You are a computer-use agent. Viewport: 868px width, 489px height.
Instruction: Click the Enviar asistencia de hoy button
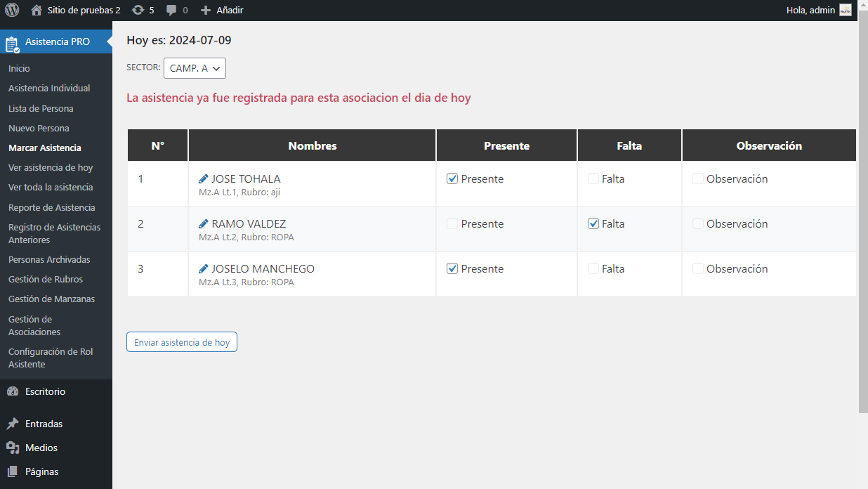click(181, 341)
